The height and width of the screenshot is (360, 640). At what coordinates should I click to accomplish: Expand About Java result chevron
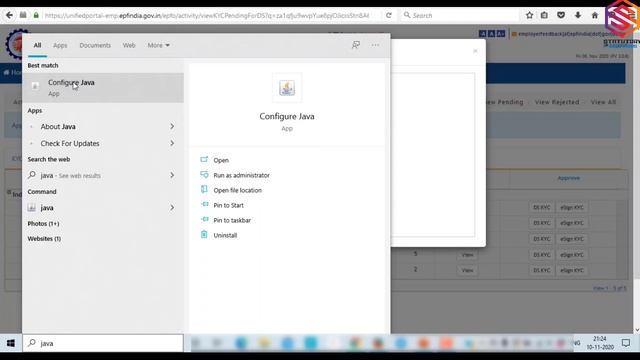pyautogui.click(x=172, y=127)
